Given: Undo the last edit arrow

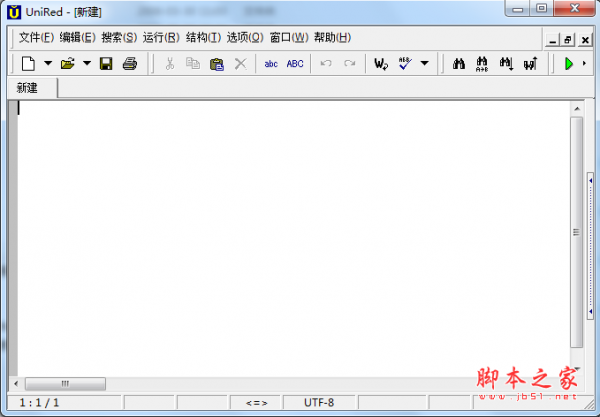Looking at the screenshot, I should click(326, 64).
